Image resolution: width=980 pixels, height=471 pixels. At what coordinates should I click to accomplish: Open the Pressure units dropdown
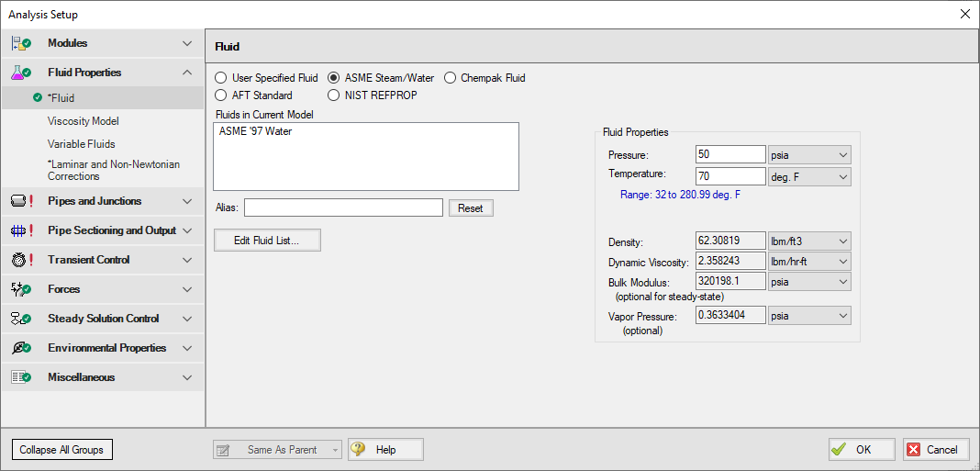pos(809,154)
